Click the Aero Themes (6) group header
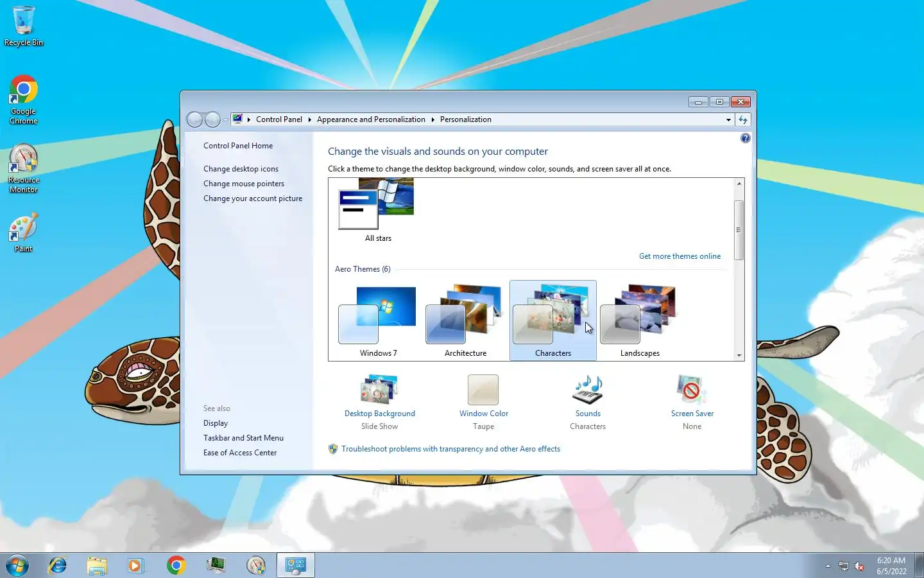Viewport: 924px width, 578px height. pyautogui.click(x=363, y=269)
